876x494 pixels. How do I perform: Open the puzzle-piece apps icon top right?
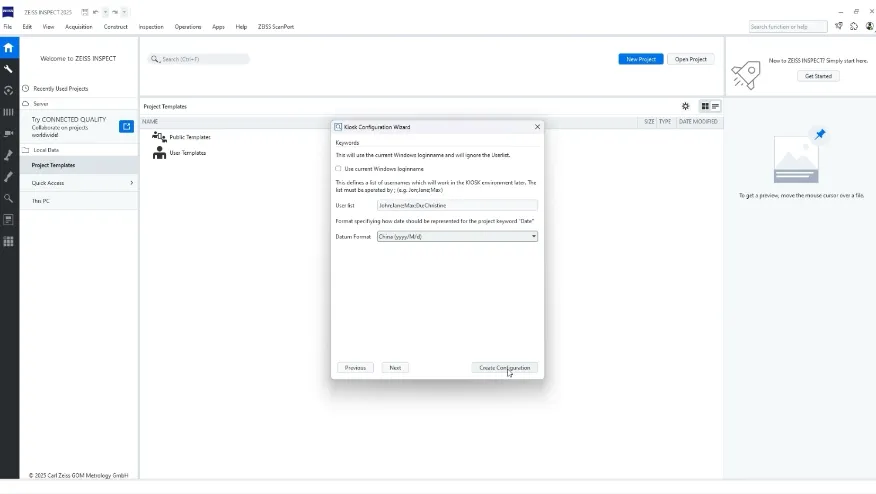(854, 26)
